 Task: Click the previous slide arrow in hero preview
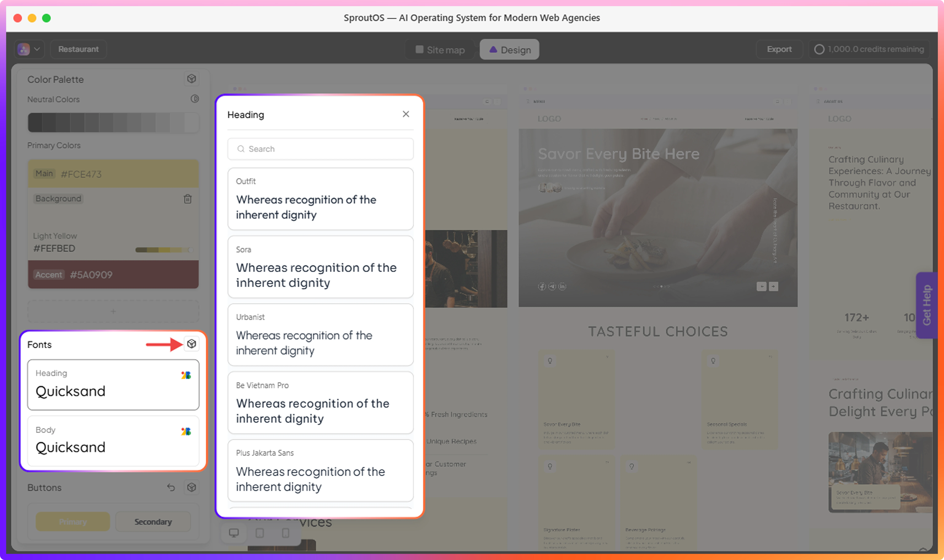coord(762,286)
